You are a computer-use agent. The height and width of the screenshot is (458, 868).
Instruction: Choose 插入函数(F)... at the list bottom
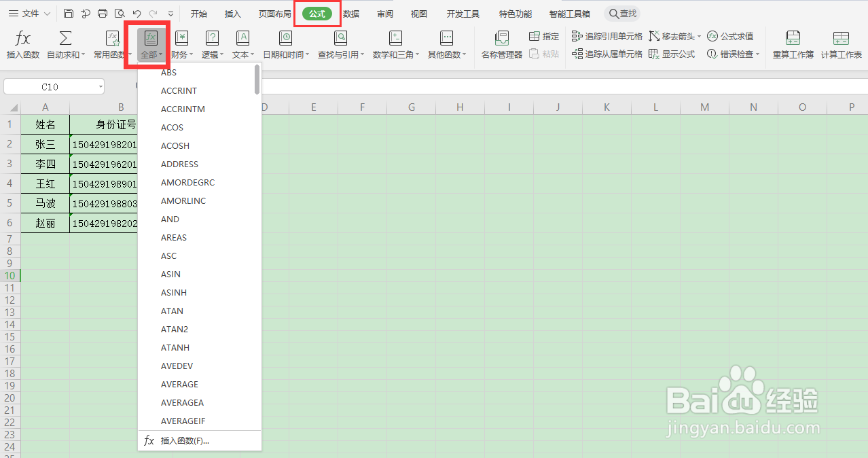point(200,440)
